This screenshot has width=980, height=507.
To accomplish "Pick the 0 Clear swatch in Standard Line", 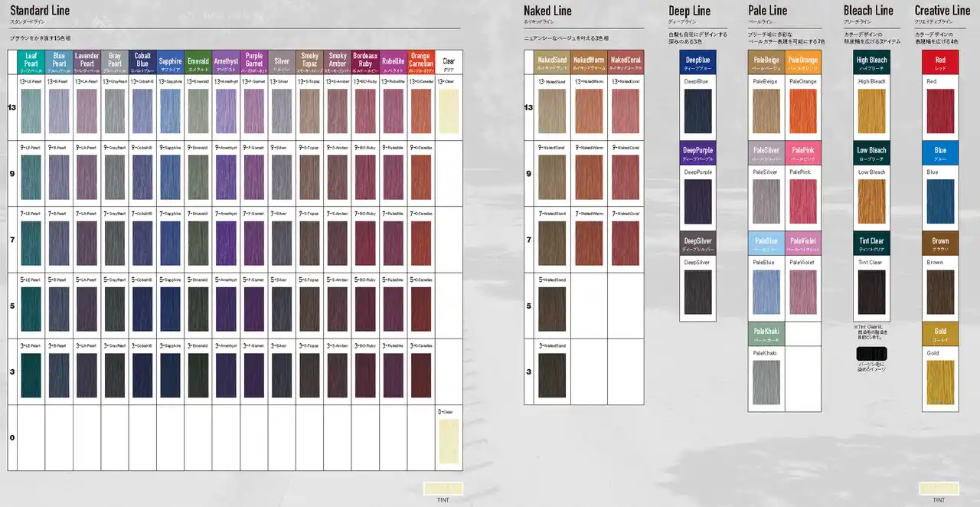I will pyautogui.click(x=449, y=442).
